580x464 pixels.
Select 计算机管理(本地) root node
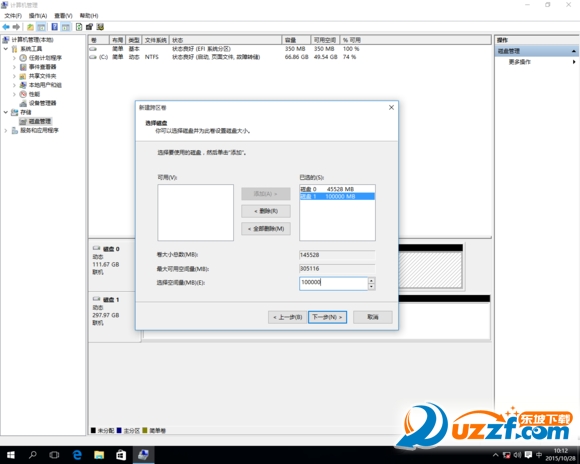[x=32, y=40]
